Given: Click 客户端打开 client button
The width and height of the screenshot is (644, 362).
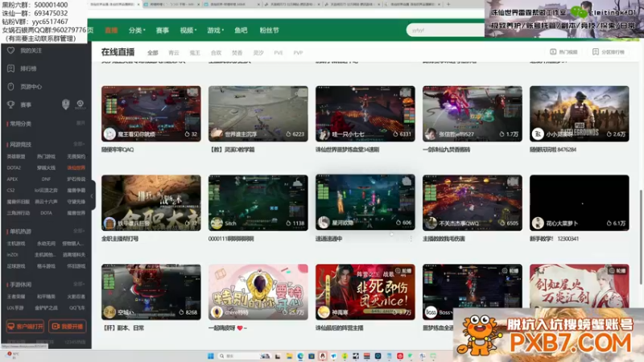Looking at the screenshot, I should pos(25,327).
